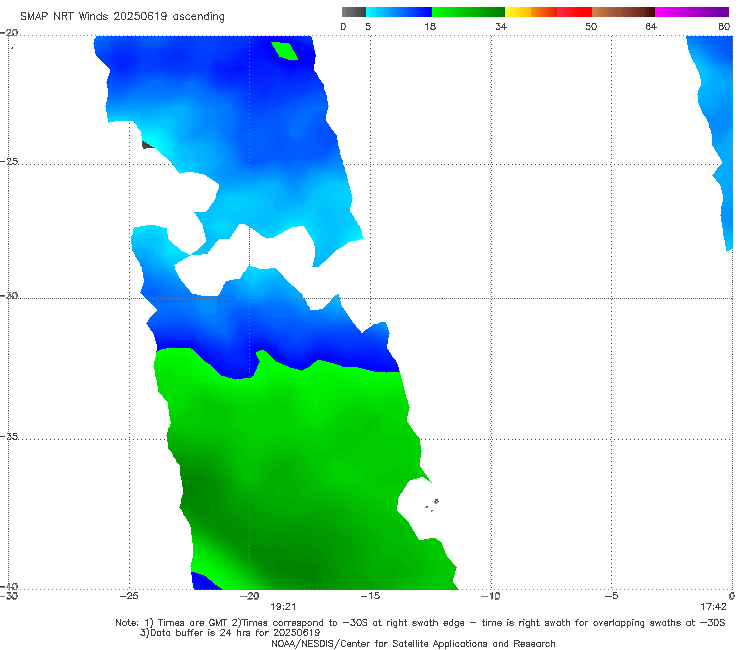This screenshot has height=650, width=740.
Task: Click longitude axis label -5
Action: pyautogui.click(x=611, y=596)
